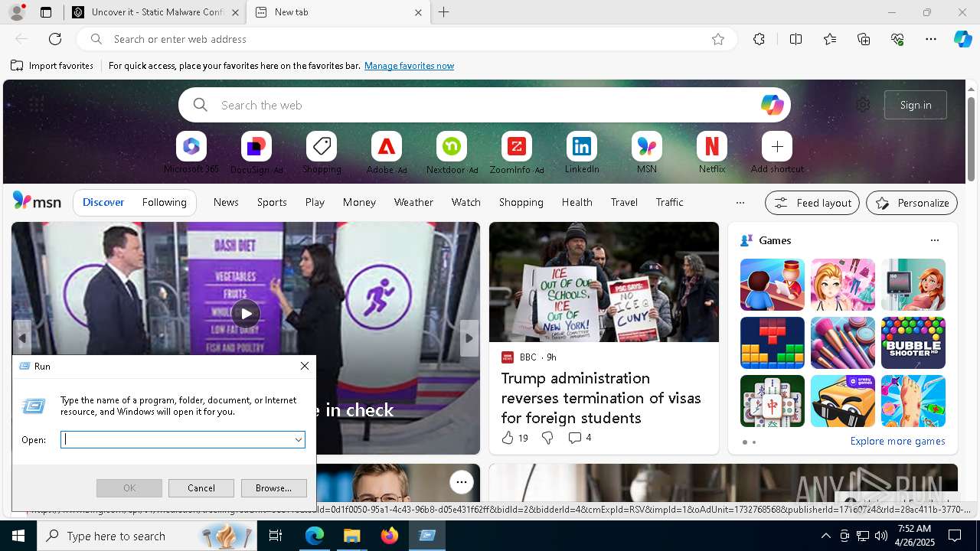Click Cancel in the Run dialog
The height and width of the screenshot is (551, 980).
coord(201,488)
